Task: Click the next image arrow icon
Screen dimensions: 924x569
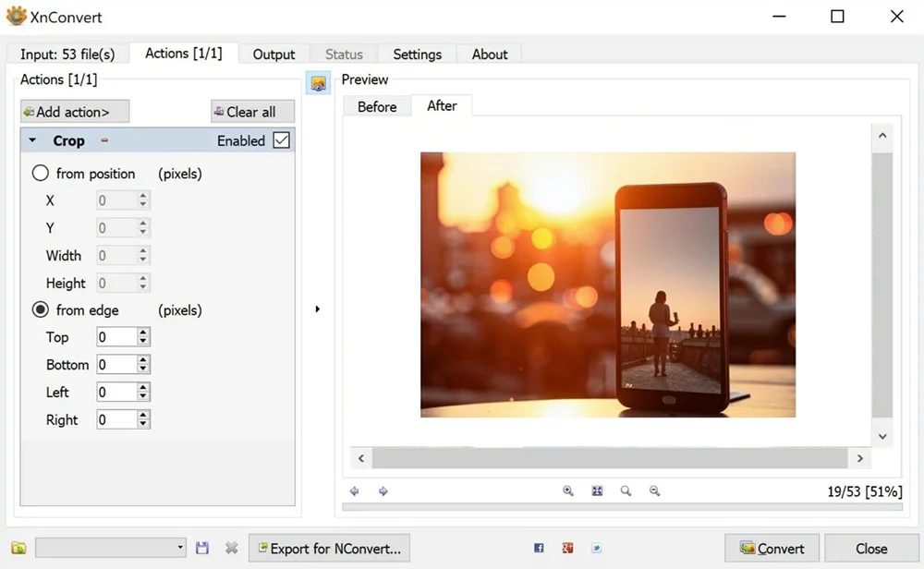Action: tap(383, 491)
